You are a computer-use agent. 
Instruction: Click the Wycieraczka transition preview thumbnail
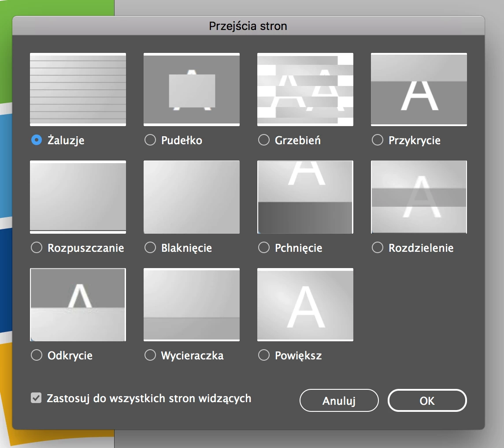(x=192, y=305)
